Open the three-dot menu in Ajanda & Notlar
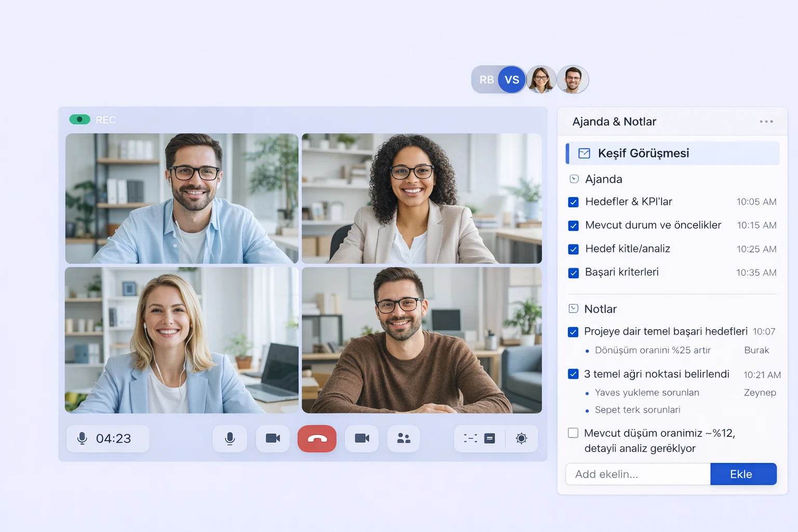The width and height of the screenshot is (798, 532). (x=766, y=122)
